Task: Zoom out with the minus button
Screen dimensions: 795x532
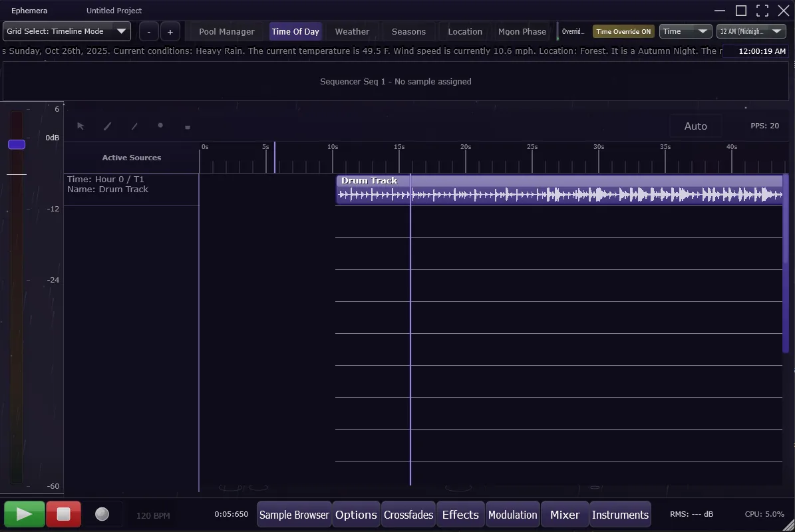Action: tap(149, 32)
